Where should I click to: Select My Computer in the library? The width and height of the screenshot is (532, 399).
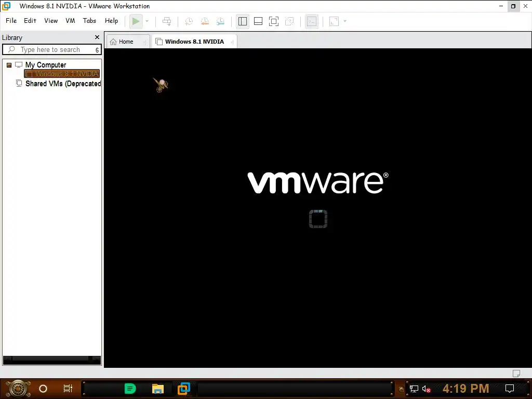point(46,65)
